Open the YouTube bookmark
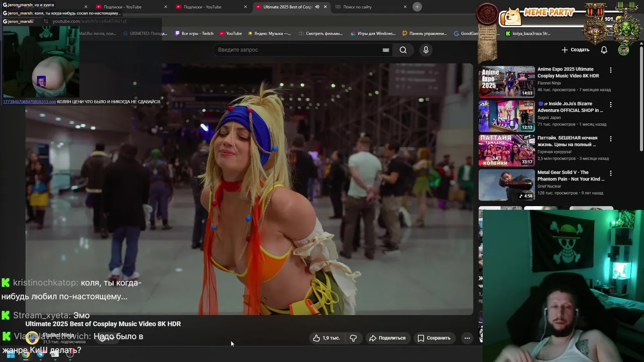Image resolution: width=644 pixels, height=362 pixels. (230, 33)
